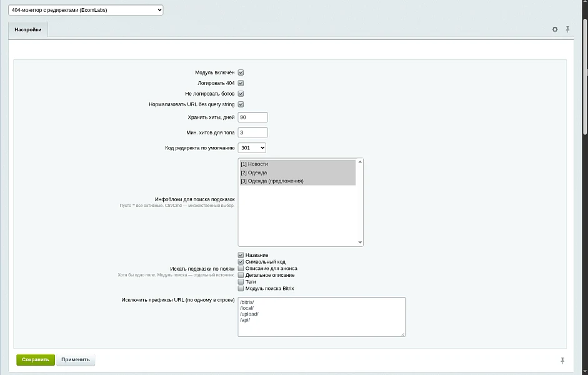Click the infoblock list scroll up arrow
The image size is (588, 375).
(x=360, y=162)
